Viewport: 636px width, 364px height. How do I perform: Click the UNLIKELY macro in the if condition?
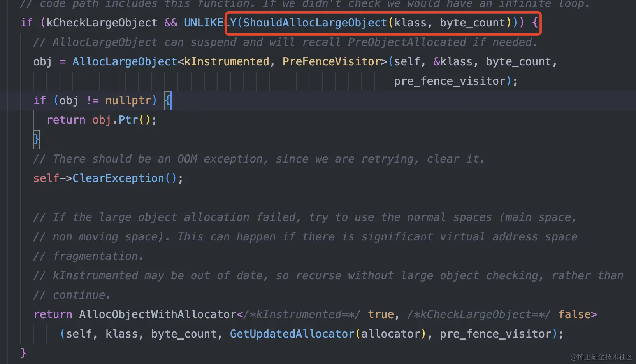point(210,23)
